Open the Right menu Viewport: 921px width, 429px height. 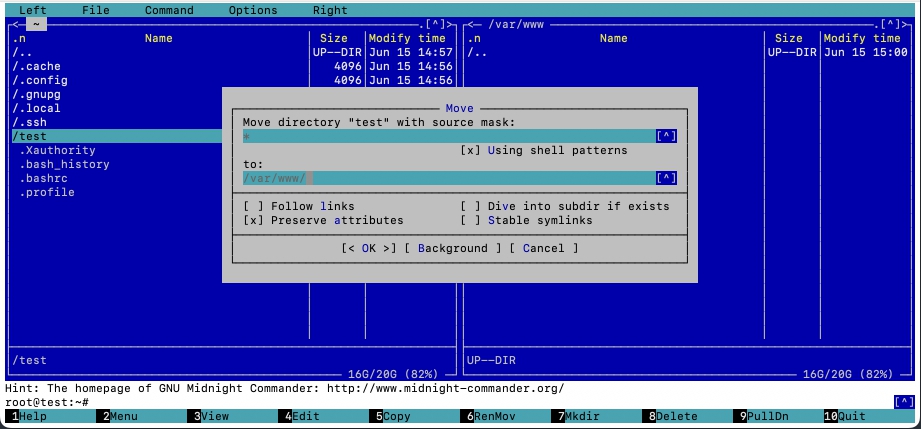coord(330,10)
